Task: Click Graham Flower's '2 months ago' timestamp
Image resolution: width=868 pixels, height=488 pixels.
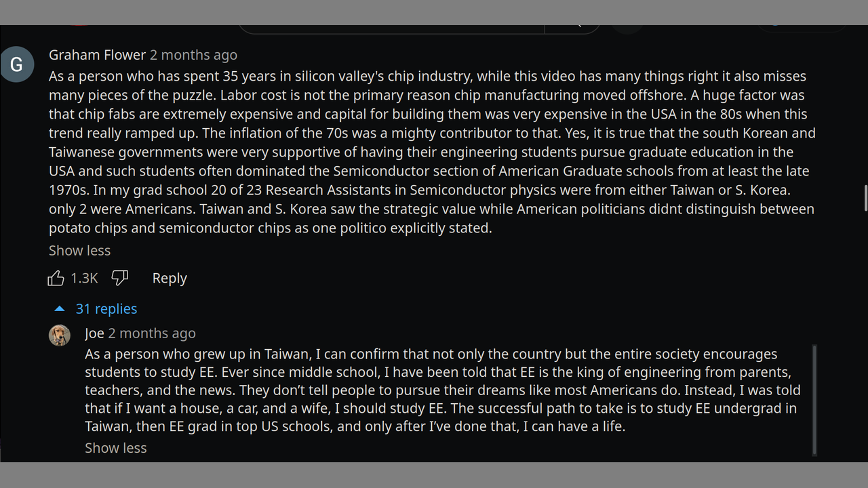Action: point(193,55)
